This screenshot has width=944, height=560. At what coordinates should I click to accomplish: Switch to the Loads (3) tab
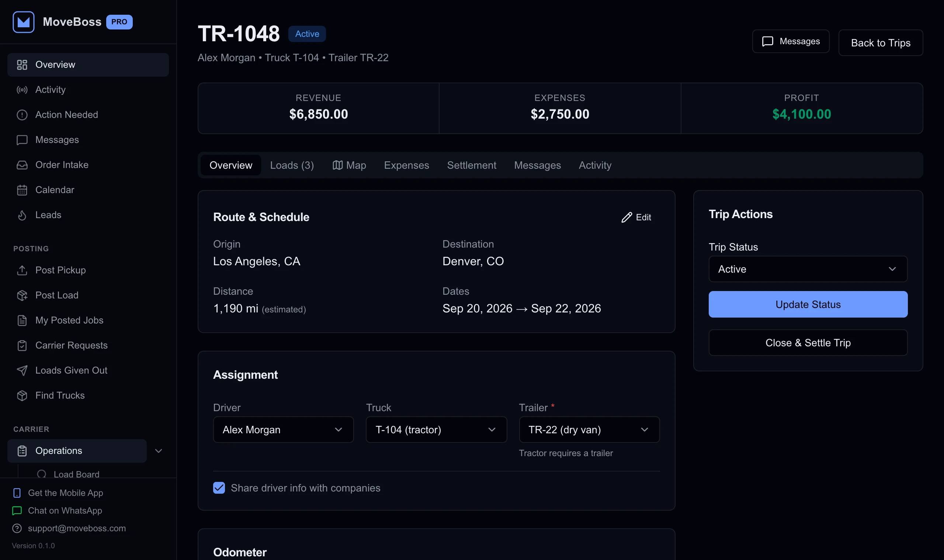point(292,165)
